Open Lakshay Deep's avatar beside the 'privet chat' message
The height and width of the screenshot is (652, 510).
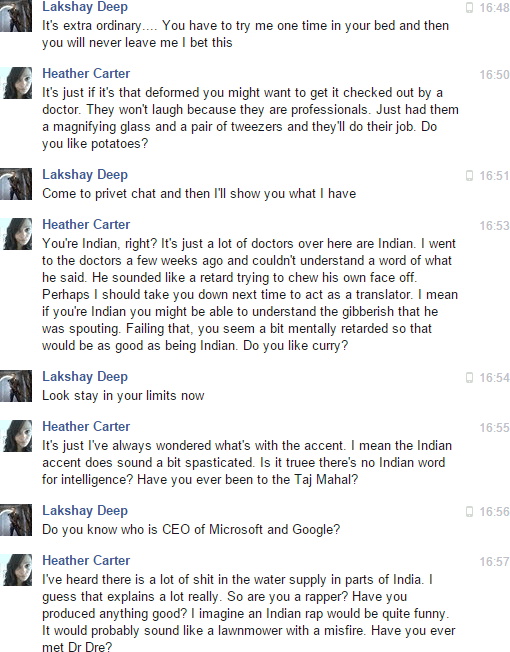(x=16, y=184)
